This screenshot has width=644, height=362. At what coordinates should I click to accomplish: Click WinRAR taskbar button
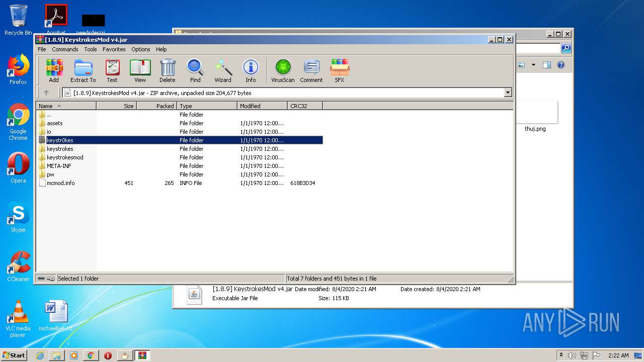point(142,355)
